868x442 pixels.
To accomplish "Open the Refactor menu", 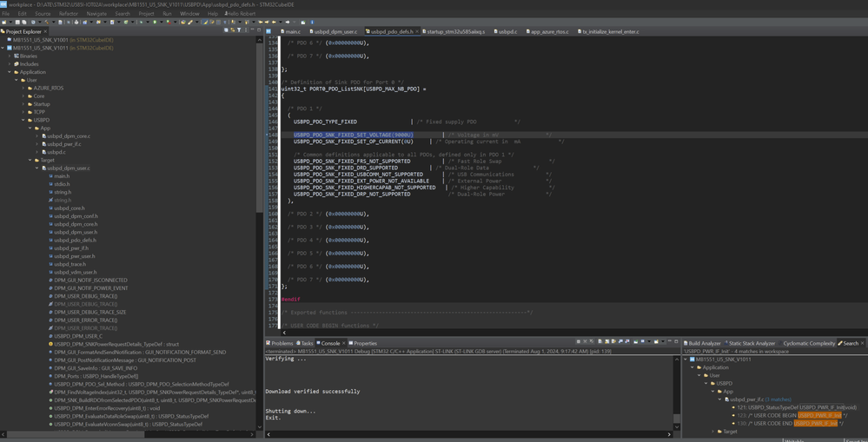I will point(68,14).
